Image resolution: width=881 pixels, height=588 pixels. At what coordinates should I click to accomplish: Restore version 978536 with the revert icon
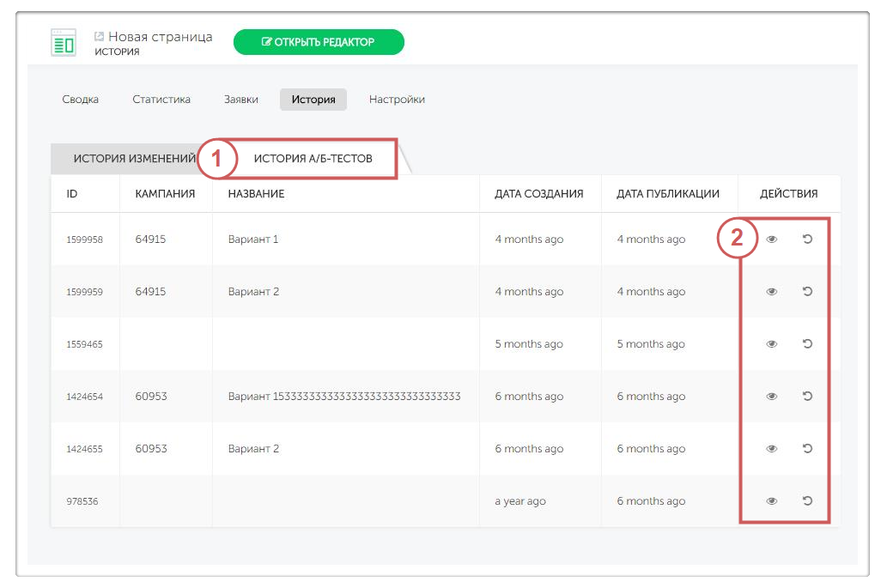click(x=807, y=501)
